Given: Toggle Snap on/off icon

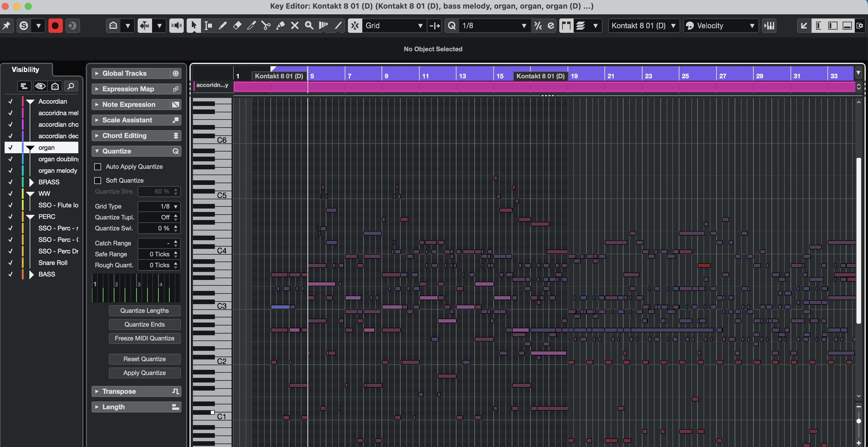Looking at the screenshot, I should tap(355, 26).
